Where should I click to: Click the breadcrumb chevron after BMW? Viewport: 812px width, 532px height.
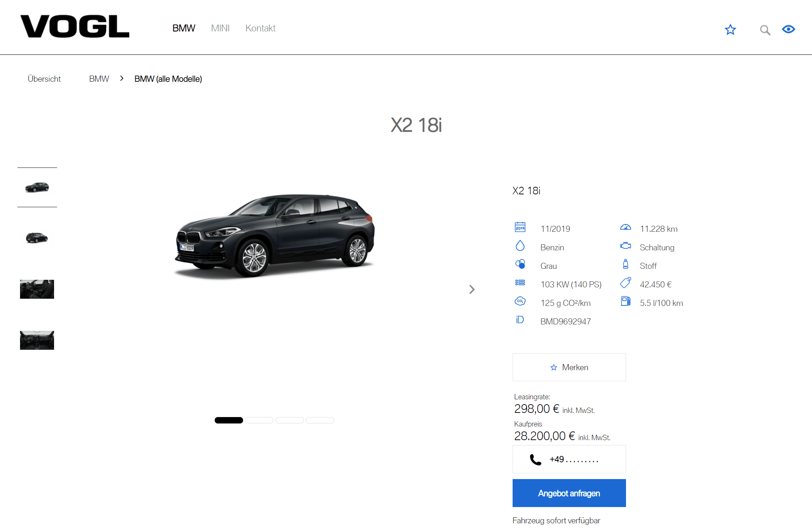pos(122,78)
